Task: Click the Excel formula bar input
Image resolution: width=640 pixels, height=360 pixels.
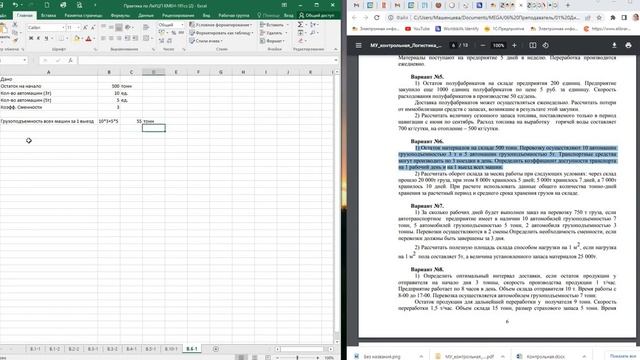Action: coord(206,60)
